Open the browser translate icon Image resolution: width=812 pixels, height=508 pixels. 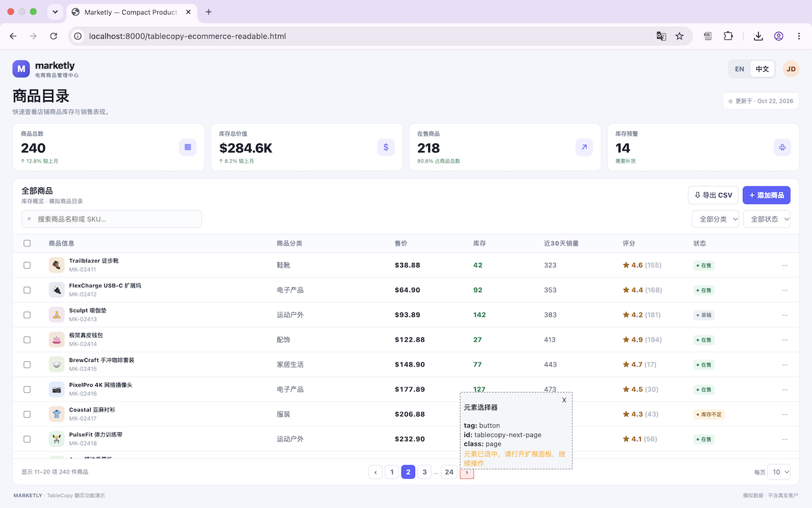tap(661, 36)
